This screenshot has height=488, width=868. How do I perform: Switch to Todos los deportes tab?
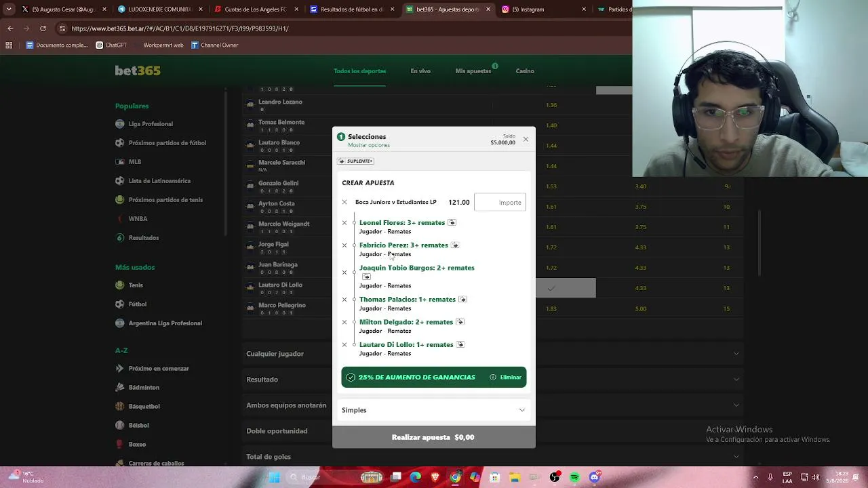pos(359,71)
